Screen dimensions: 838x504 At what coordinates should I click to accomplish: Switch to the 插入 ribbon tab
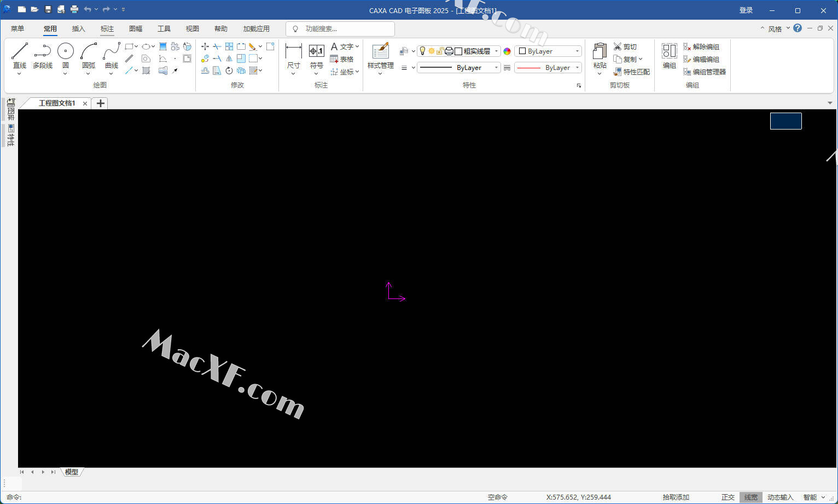tap(79, 28)
